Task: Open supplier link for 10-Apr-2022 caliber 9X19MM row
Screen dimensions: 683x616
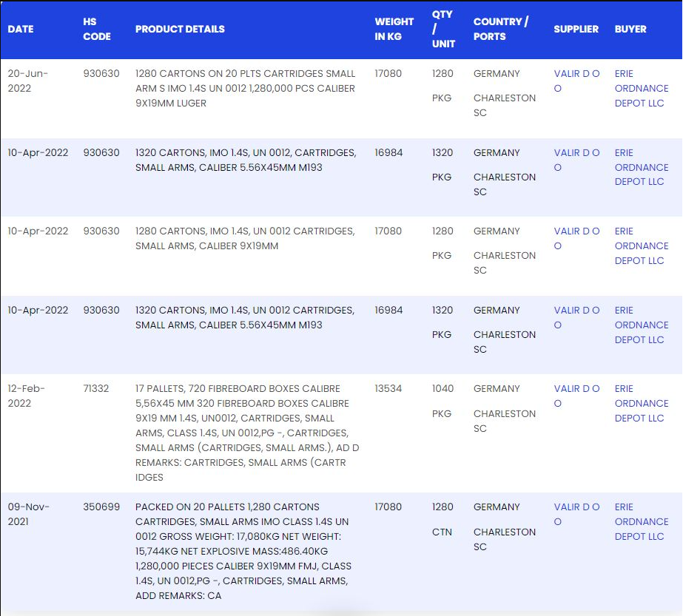Action: pos(576,238)
